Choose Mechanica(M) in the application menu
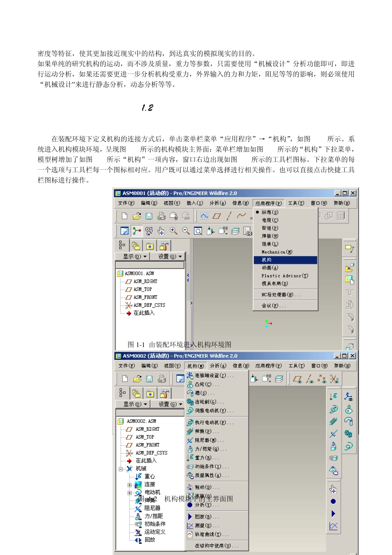Viewport: 392px width, 555px height. 285,252
